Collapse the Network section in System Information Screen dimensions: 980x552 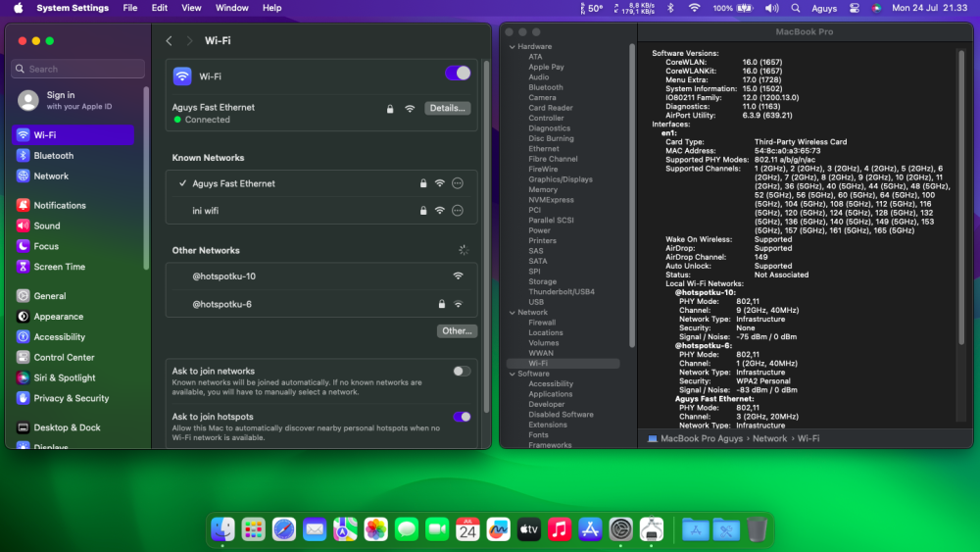pyautogui.click(x=512, y=313)
